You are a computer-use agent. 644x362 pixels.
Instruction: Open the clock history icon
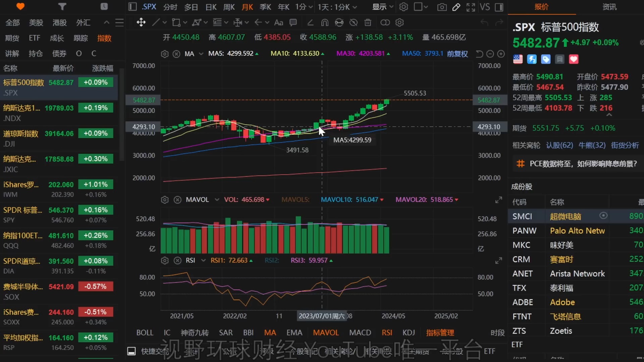coord(104,6)
